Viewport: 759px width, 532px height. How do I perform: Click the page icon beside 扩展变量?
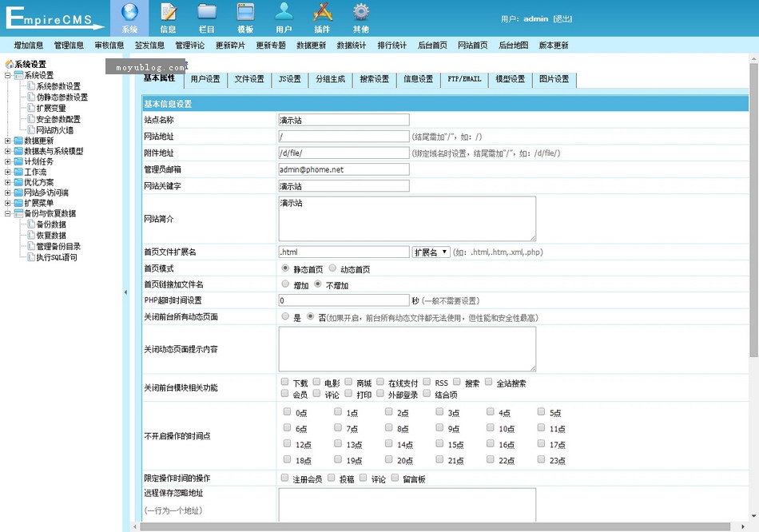pyautogui.click(x=31, y=108)
